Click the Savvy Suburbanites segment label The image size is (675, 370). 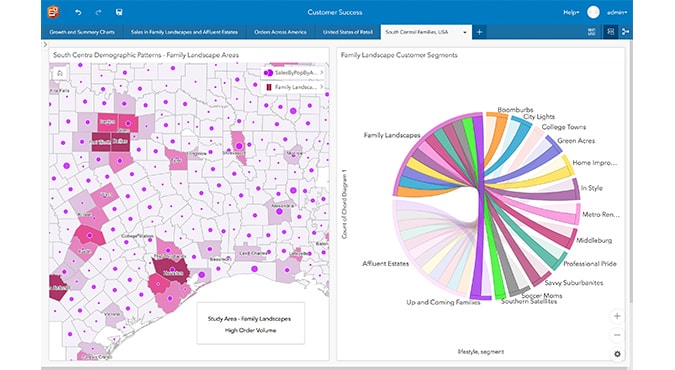pos(574,283)
